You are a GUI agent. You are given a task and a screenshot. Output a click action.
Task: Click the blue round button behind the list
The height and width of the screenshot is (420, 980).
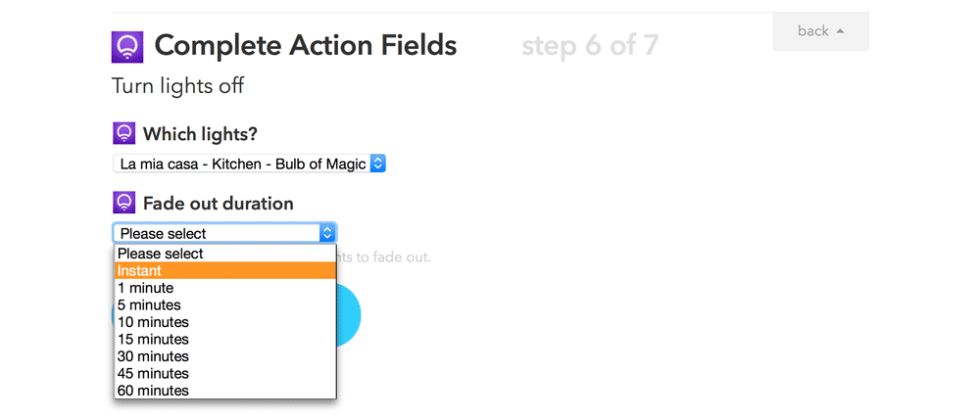point(349,315)
